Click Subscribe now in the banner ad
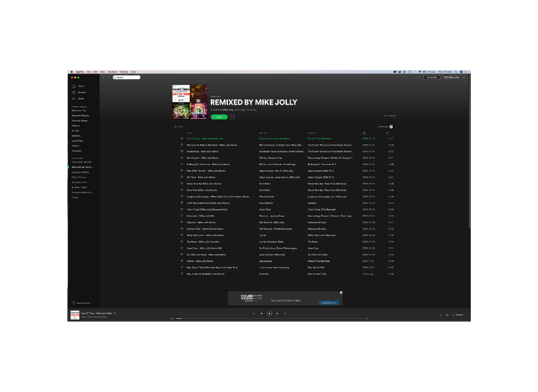 (329, 302)
